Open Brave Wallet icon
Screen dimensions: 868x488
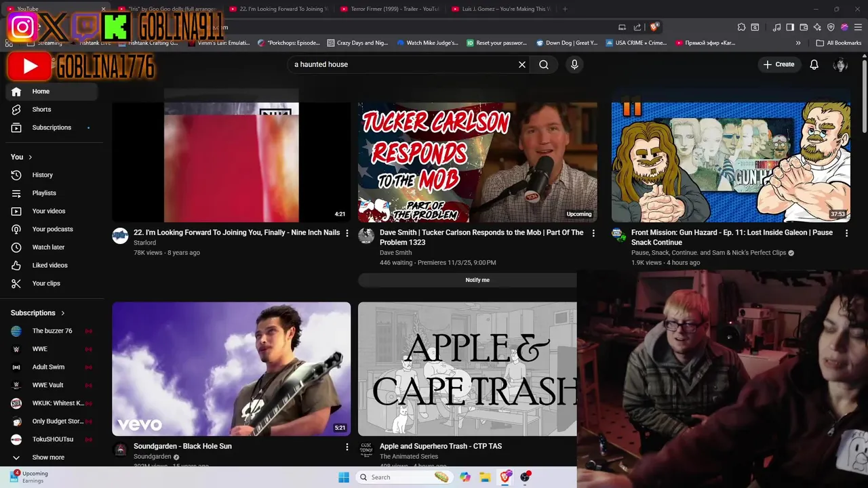[804, 27]
